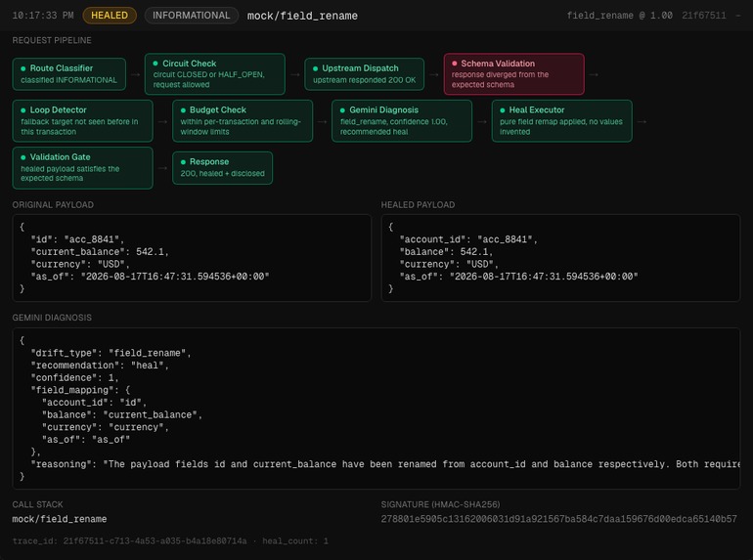Select the "id": "acc_8841" line in original payload
This screenshot has height=560, width=753.
(77, 239)
